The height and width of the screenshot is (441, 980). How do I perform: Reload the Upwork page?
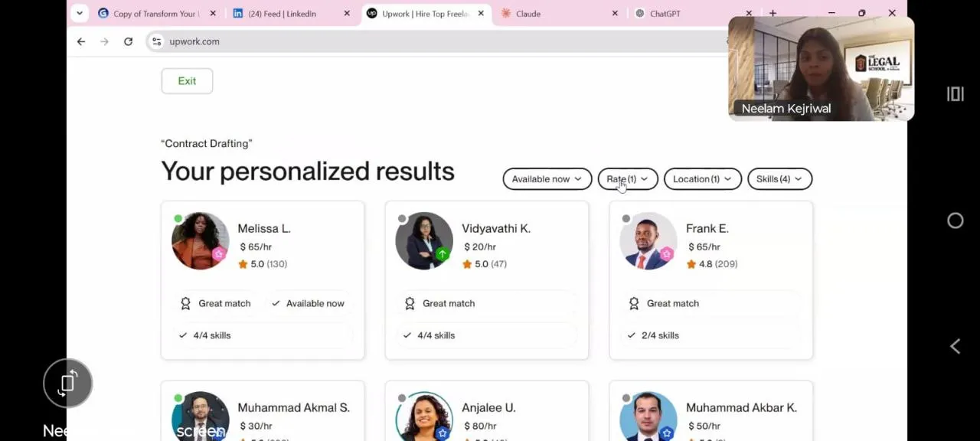(x=128, y=41)
